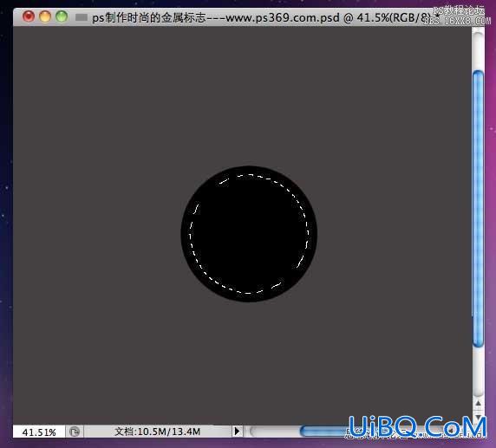Screen dimensions: 496x448
Task: Click the document proxy icon in title bar
Action: click(x=82, y=17)
